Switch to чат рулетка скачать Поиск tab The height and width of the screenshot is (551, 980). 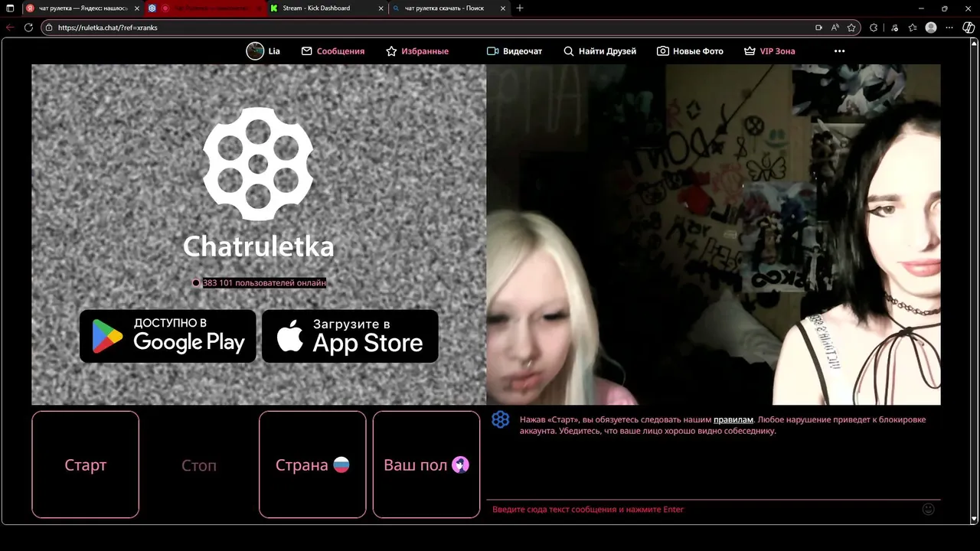[x=447, y=8]
